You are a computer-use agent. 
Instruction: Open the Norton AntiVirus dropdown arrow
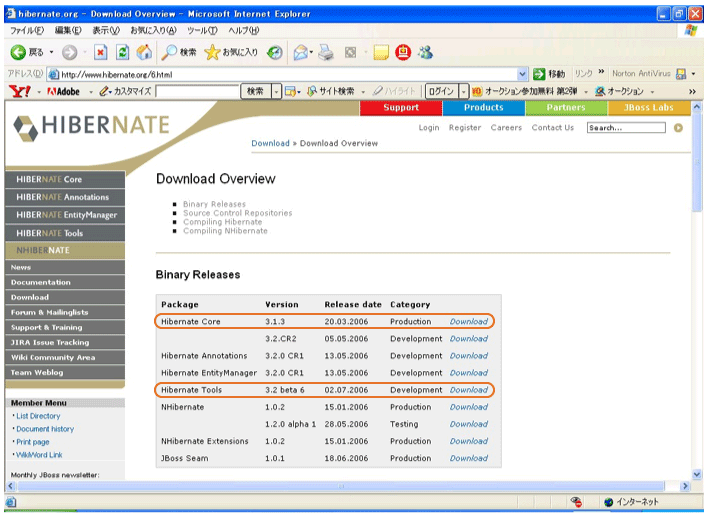(x=693, y=74)
